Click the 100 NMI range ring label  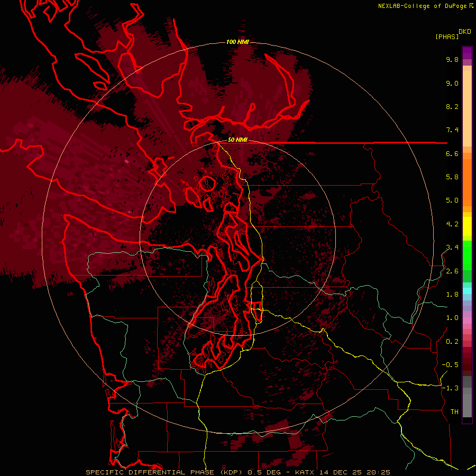pos(237,42)
